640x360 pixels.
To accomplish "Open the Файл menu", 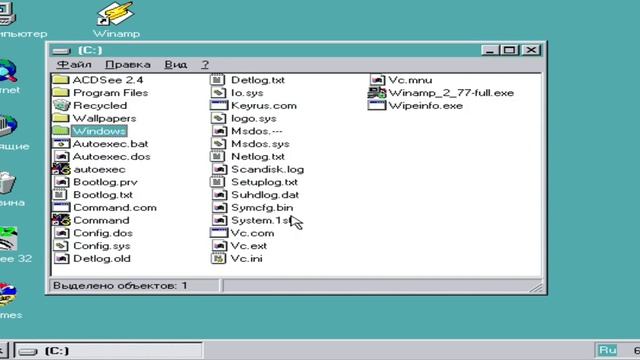I will point(74,64).
